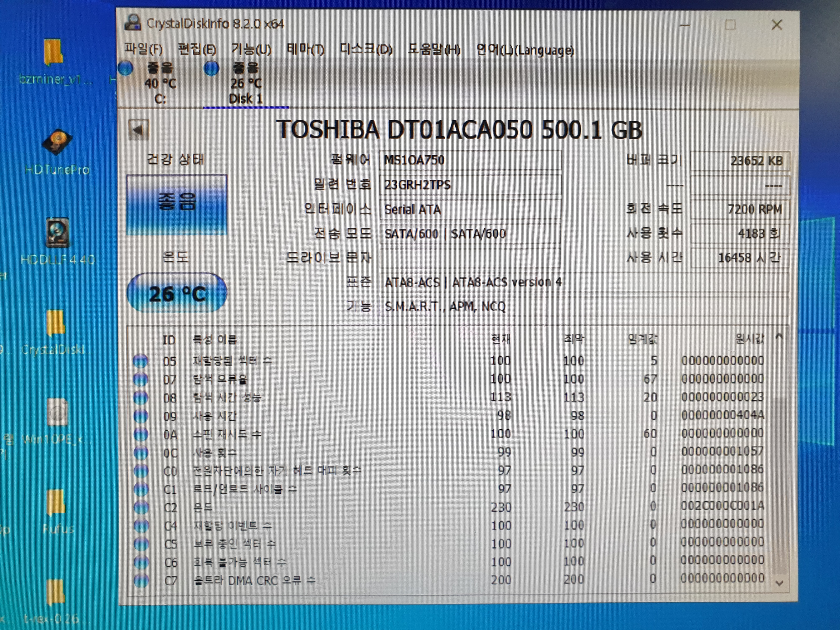Screen dimensions: 840x630
Task: Open the 테마(T) menu
Action: [x=305, y=49]
